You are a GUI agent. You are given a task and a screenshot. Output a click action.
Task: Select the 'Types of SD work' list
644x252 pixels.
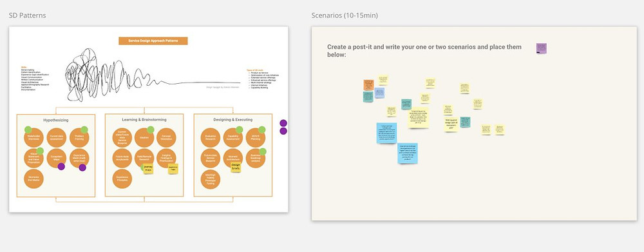click(x=263, y=79)
